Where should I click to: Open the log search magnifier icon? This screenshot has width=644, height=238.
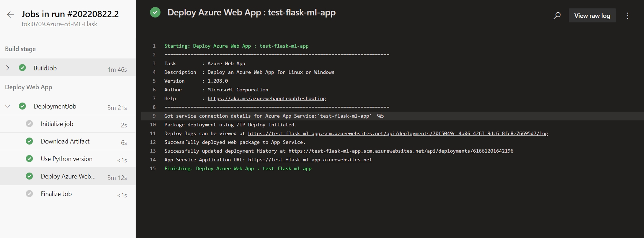557,16
